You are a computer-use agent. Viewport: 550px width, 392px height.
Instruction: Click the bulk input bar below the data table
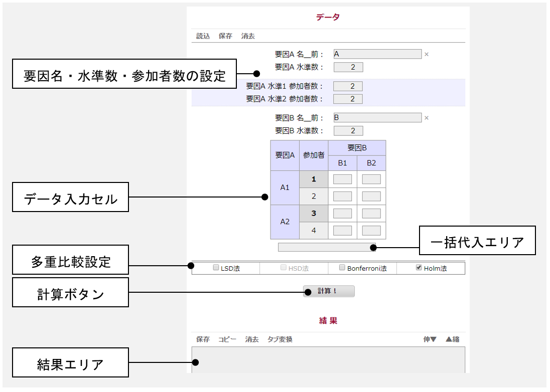point(326,247)
